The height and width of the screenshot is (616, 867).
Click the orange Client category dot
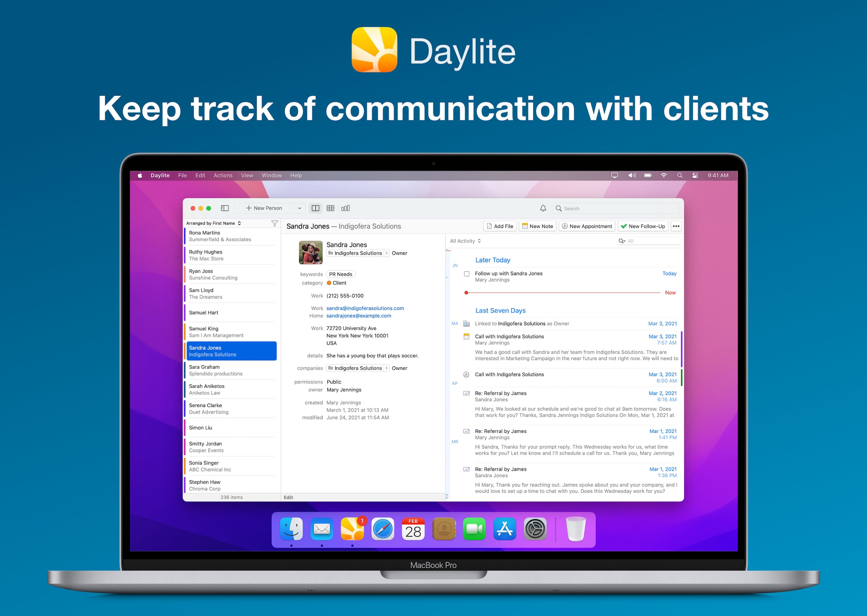click(329, 282)
